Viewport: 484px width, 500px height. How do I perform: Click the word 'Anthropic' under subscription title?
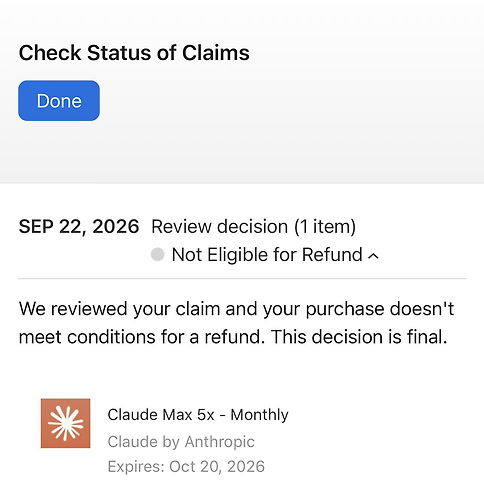pos(220,442)
